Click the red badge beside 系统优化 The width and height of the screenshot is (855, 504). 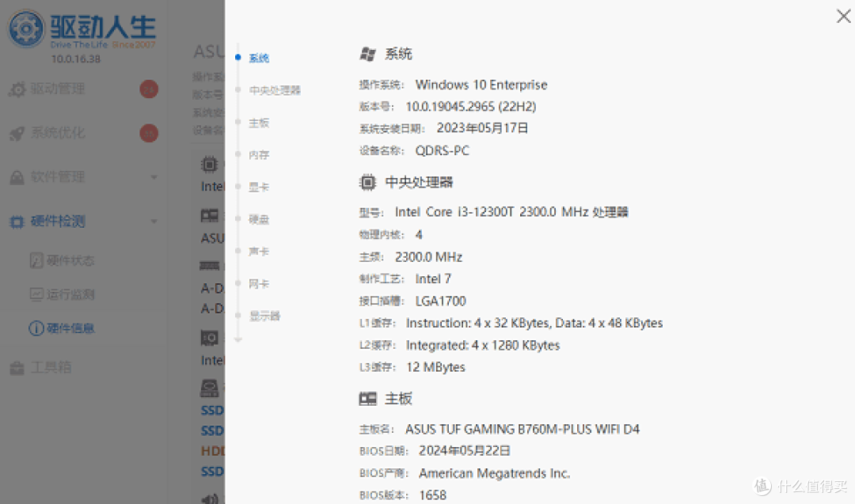pyautogui.click(x=149, y=133)
